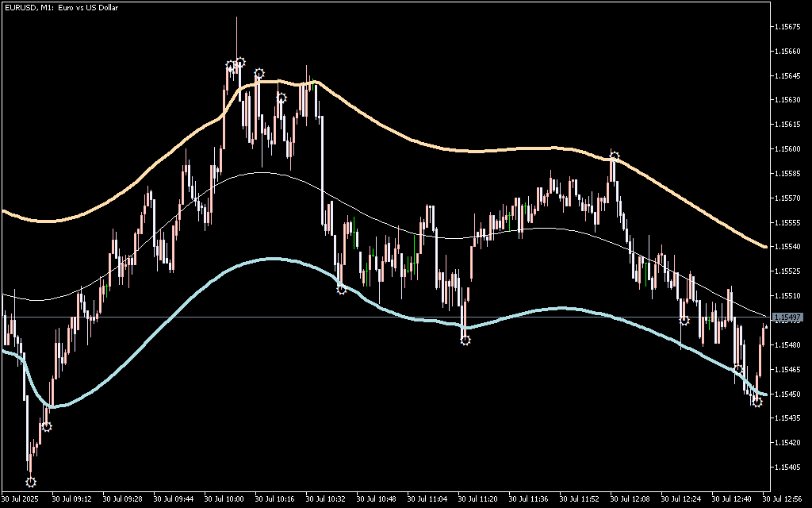Click the thin white middle average line
Image resolution: width=812 pixels, height=508 pixels.
(555, 228)
